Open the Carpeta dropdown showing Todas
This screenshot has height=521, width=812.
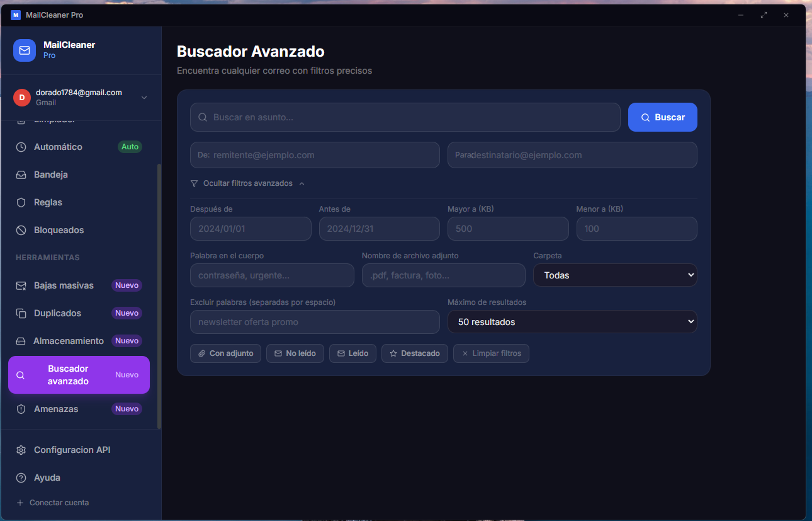(615, 275)
